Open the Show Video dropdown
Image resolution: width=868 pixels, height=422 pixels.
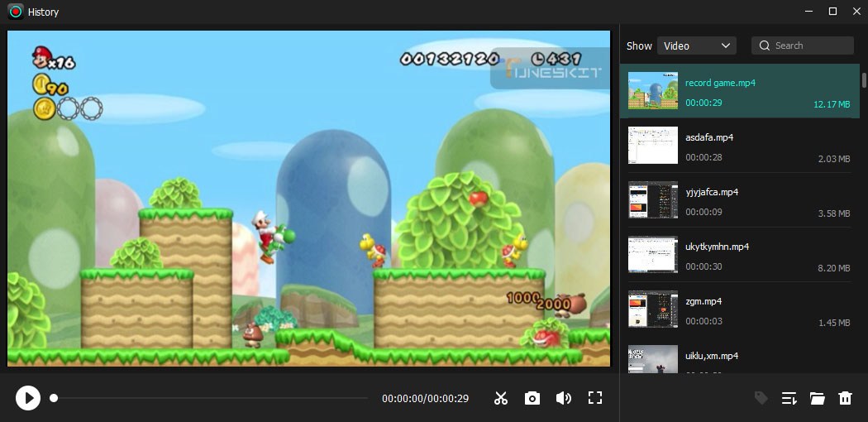(696, 46)
